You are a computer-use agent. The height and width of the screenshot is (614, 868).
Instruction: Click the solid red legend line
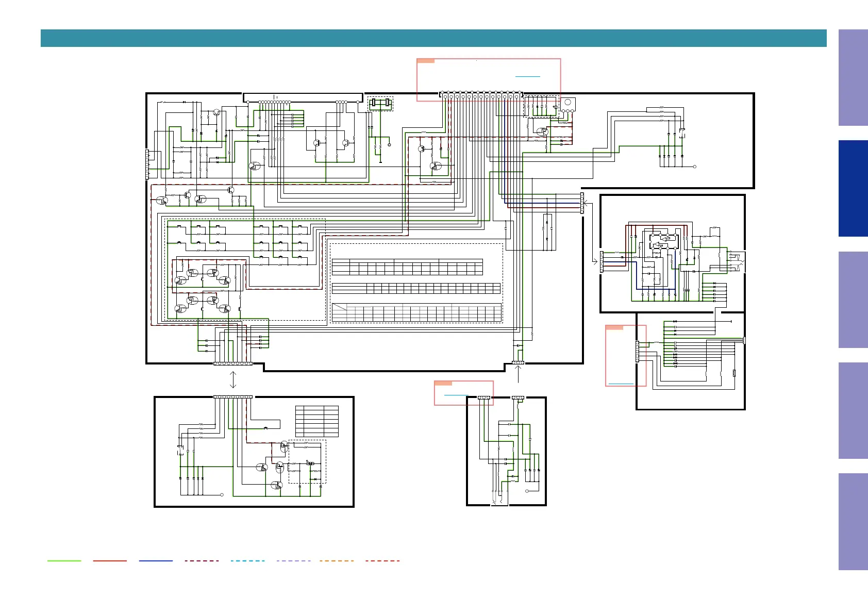pos(110,561)
